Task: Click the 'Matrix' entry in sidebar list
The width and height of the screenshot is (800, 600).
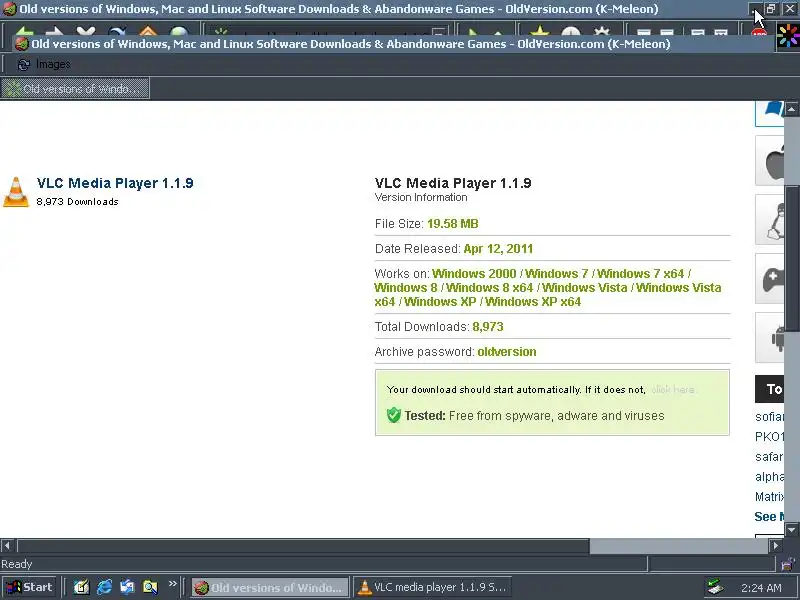Action: tap(769, 496)
